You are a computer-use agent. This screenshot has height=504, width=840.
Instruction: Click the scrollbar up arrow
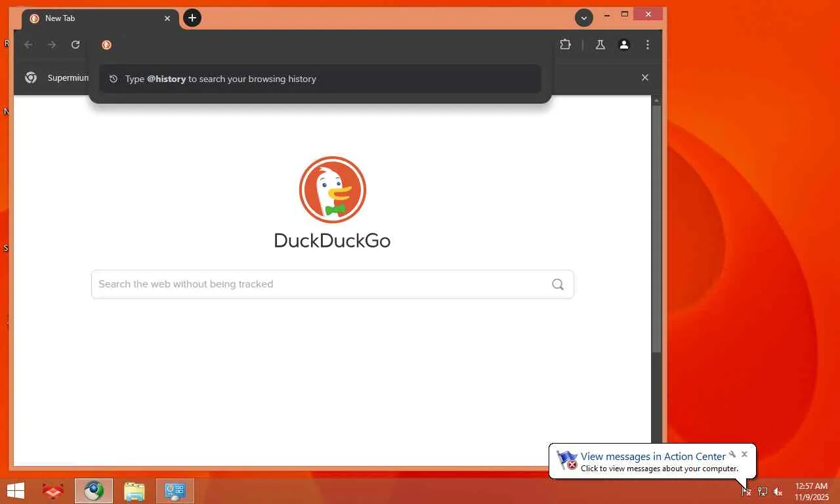656,100
